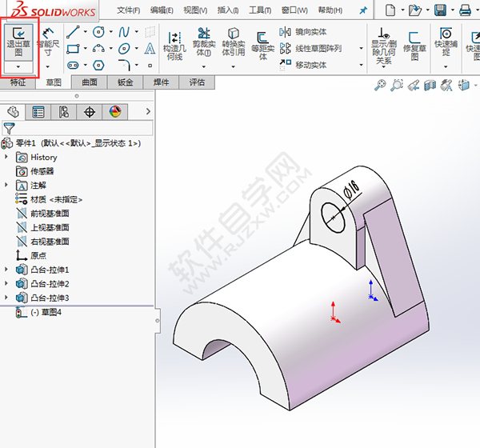Switch to the 钣金 (Sheet Metal) tab

(126, 82)
